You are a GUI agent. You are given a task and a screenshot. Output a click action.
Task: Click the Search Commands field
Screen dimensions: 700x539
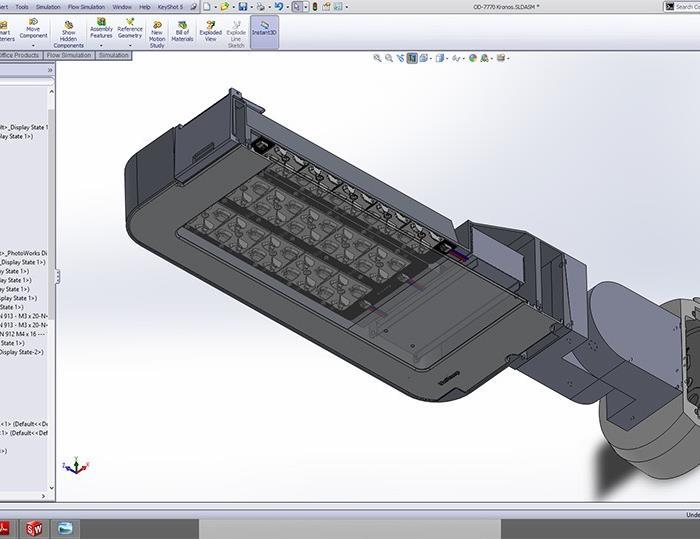pyautogui.click(x=683, y=7)
